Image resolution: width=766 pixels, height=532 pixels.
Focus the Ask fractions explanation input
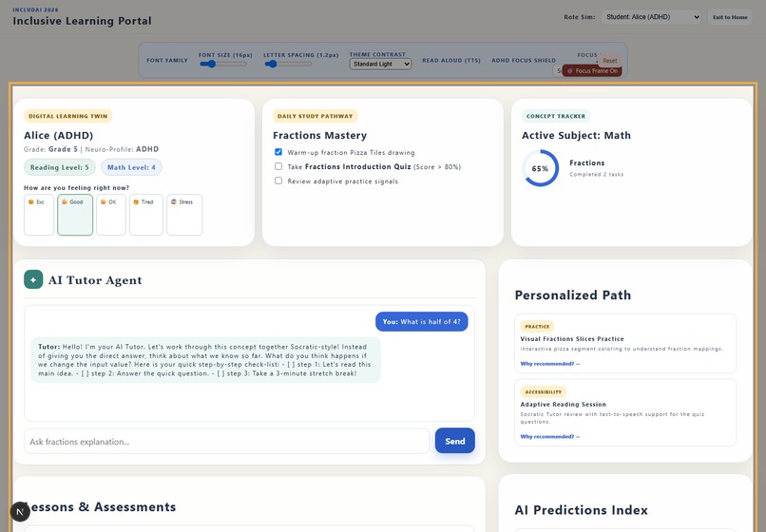(227, 441)
